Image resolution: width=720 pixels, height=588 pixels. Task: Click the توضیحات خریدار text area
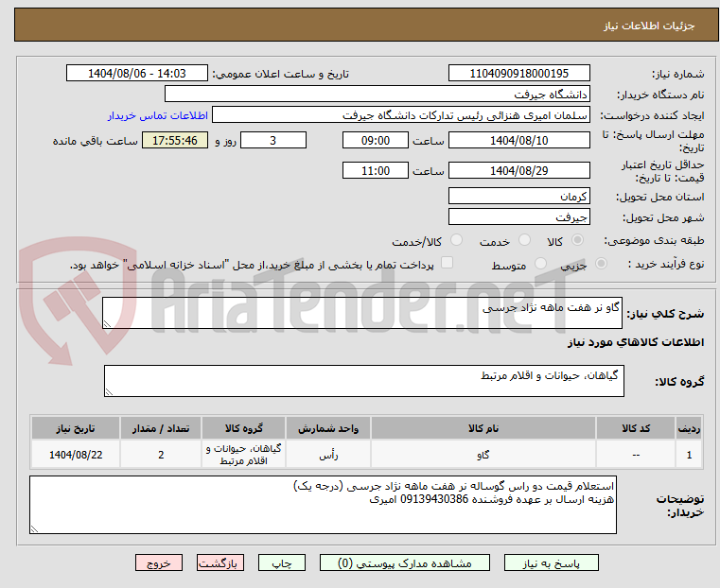(x=323, y=505)
